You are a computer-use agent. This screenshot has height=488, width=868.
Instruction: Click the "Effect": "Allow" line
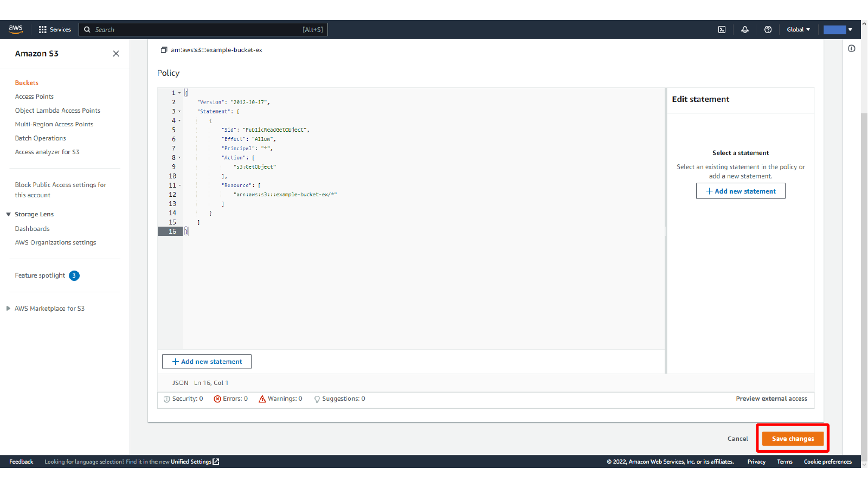point(248,139)
